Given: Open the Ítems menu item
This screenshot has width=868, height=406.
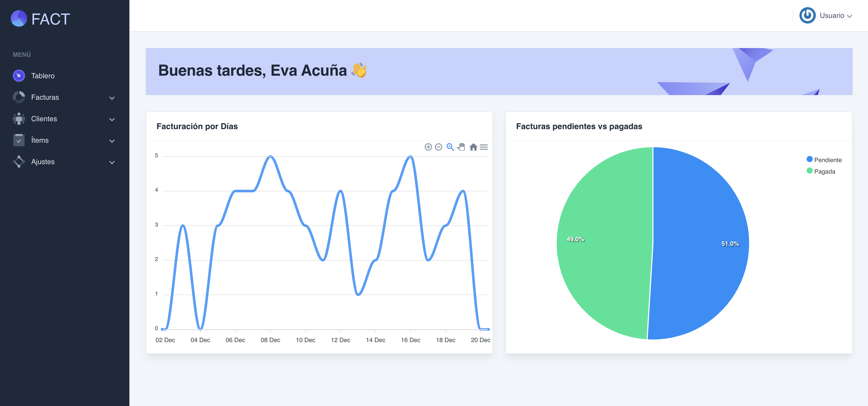Looking at the screenshot, I should 40,140.
